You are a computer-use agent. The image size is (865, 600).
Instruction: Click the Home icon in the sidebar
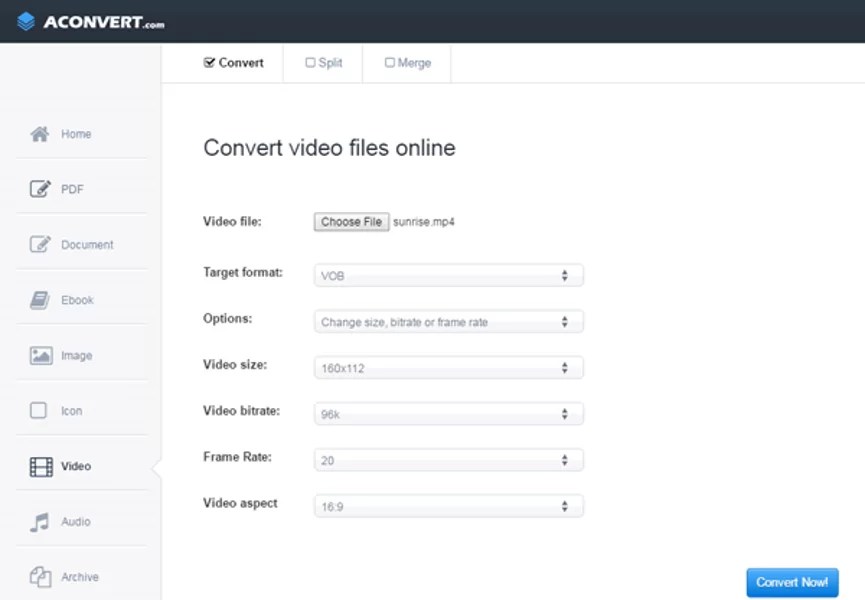pyautogui.click(x=40, y=133)
